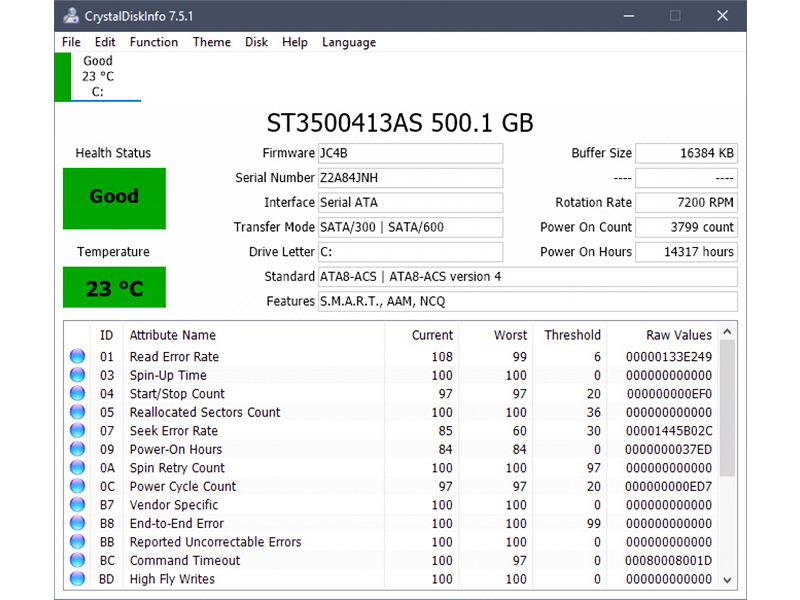The image size is (800, 600).
Task: Click the End-to-End Error status orb
Action: tap(78, 524)
